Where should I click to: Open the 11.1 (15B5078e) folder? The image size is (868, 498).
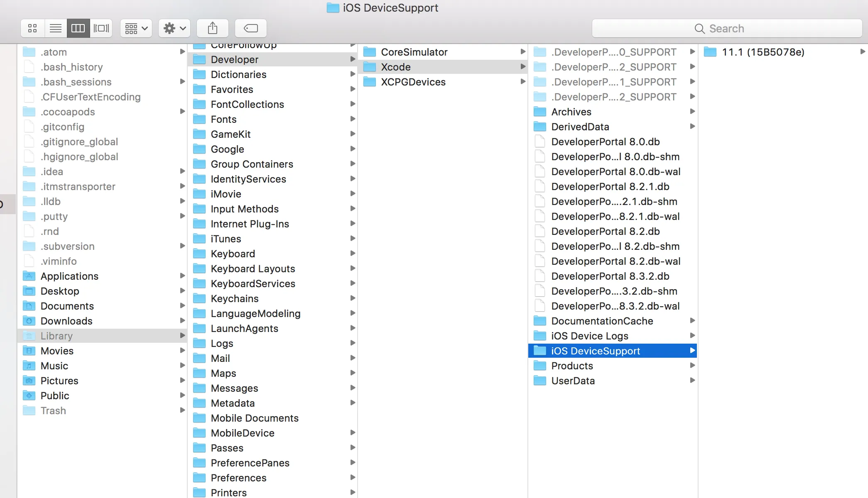763,52
